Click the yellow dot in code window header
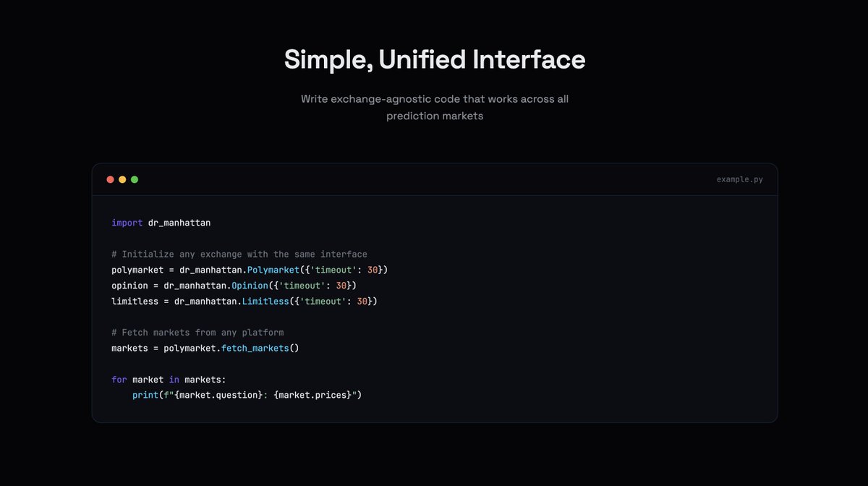This screenshot has height=486, width=868. coord(122,179)
